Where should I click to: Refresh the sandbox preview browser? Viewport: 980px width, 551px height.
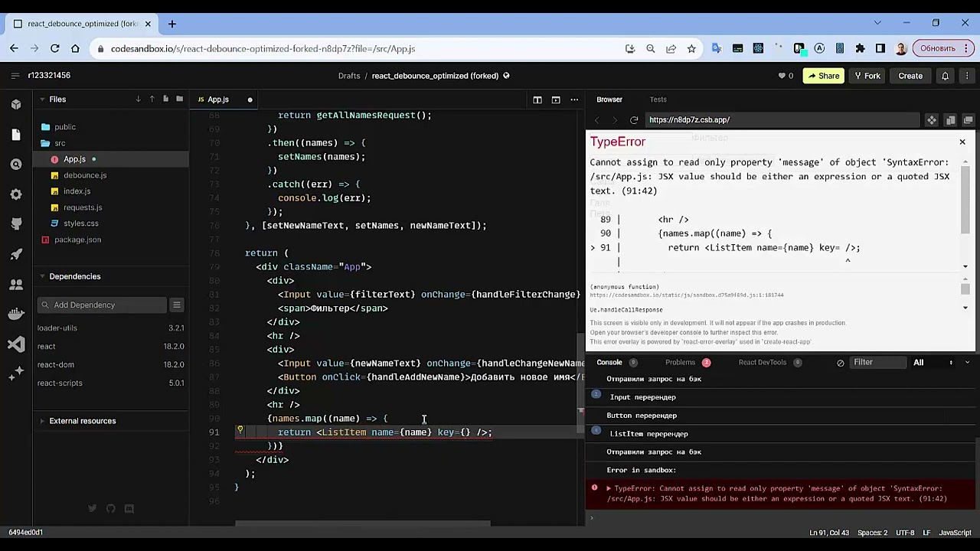pyautogui.click(x=634, y=120)
